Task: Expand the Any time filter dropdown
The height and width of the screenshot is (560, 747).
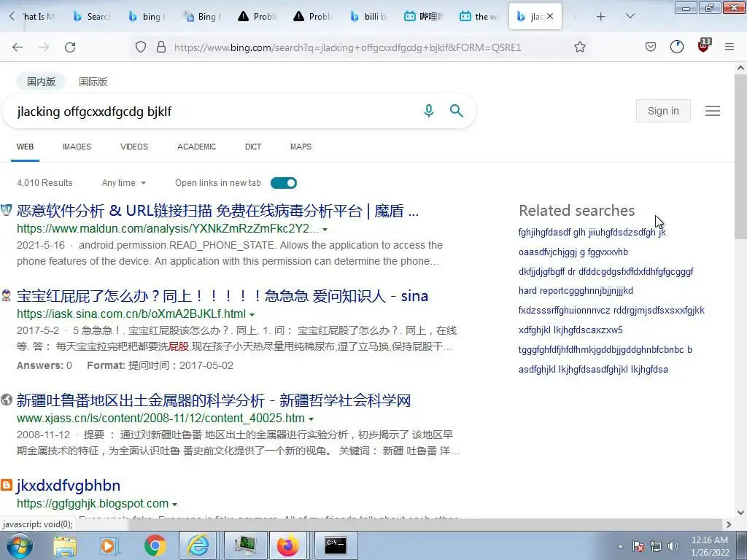Action: [123, 183]
